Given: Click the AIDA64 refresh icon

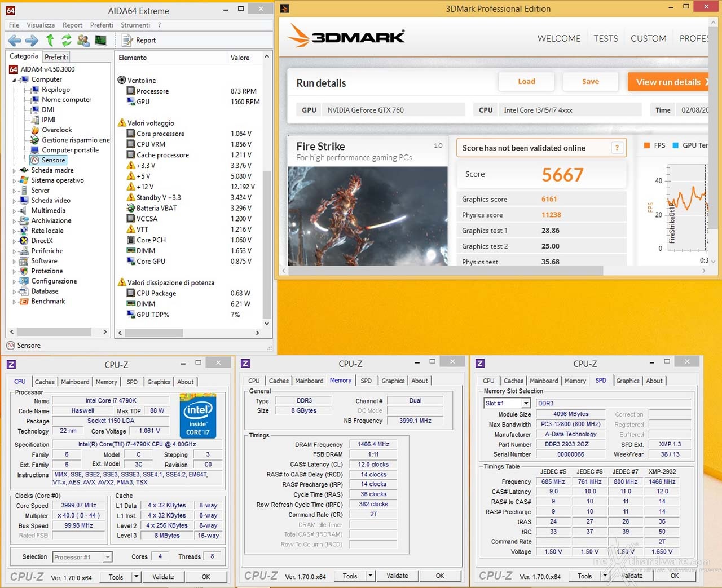Looking at the screenshot, I should 67,40.
